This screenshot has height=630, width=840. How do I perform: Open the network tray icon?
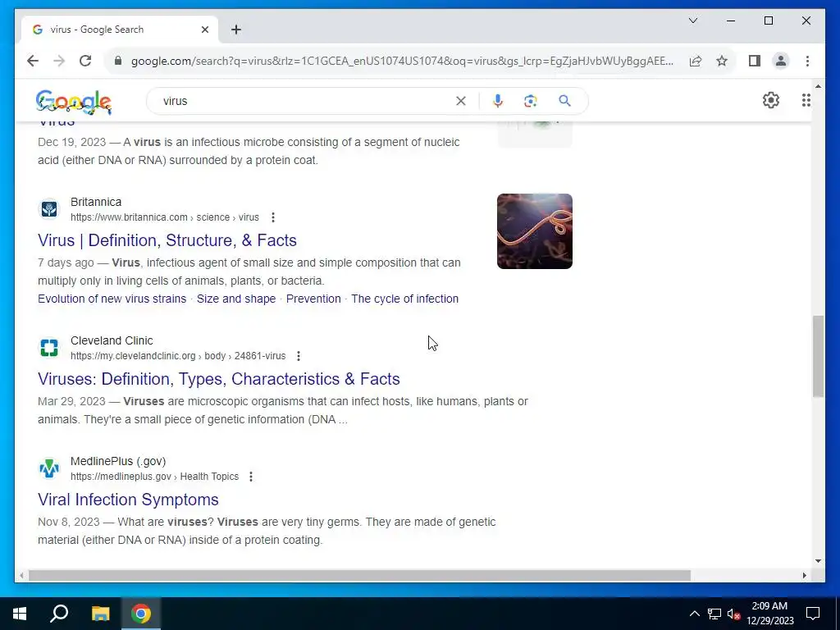click(714, 614)
